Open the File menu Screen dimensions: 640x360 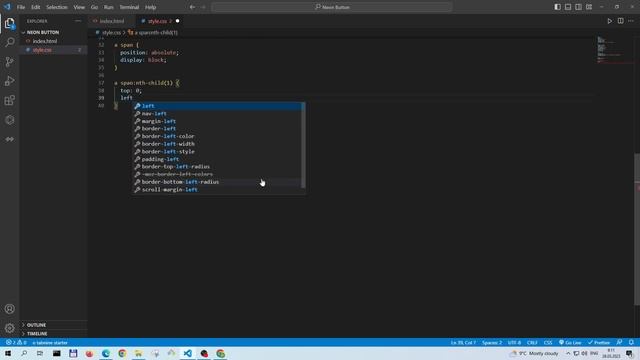pyautogui.click(x=21, y=7)
